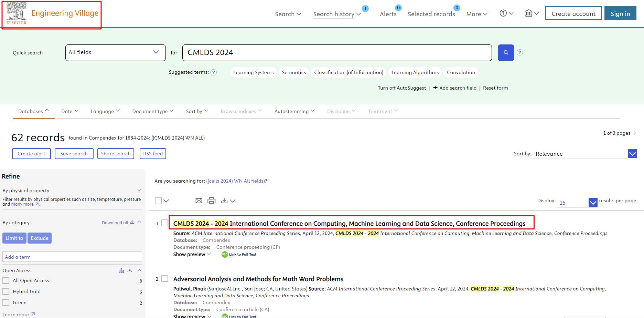This screenshot has width=644, height=318.
Task: Open the Language filter tab
Action: coord(105,111)
